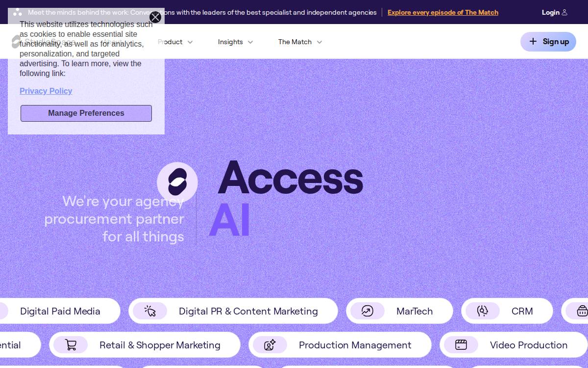Click the plus icon in Sign up

tap(533, 42)
